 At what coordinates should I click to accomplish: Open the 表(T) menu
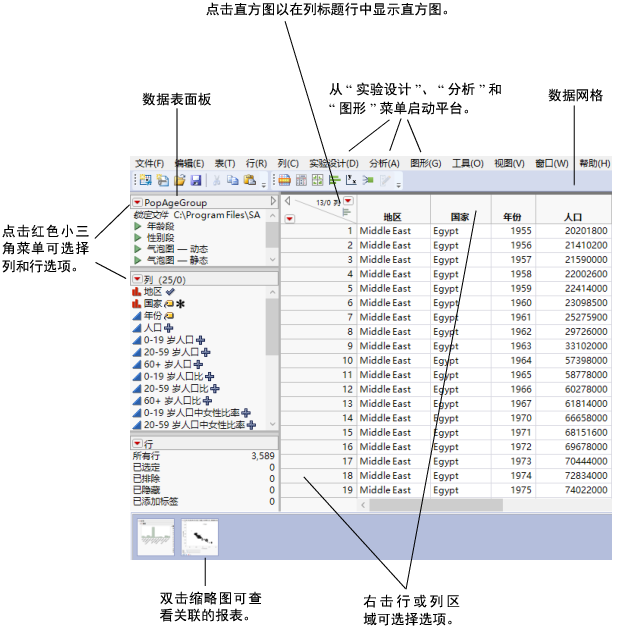225,163
